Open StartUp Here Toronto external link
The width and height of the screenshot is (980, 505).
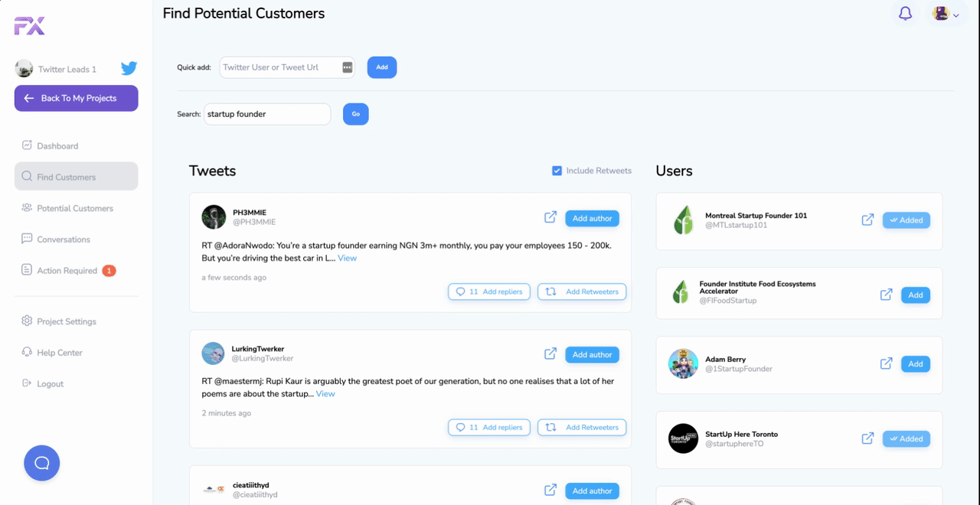coord(867,438)
